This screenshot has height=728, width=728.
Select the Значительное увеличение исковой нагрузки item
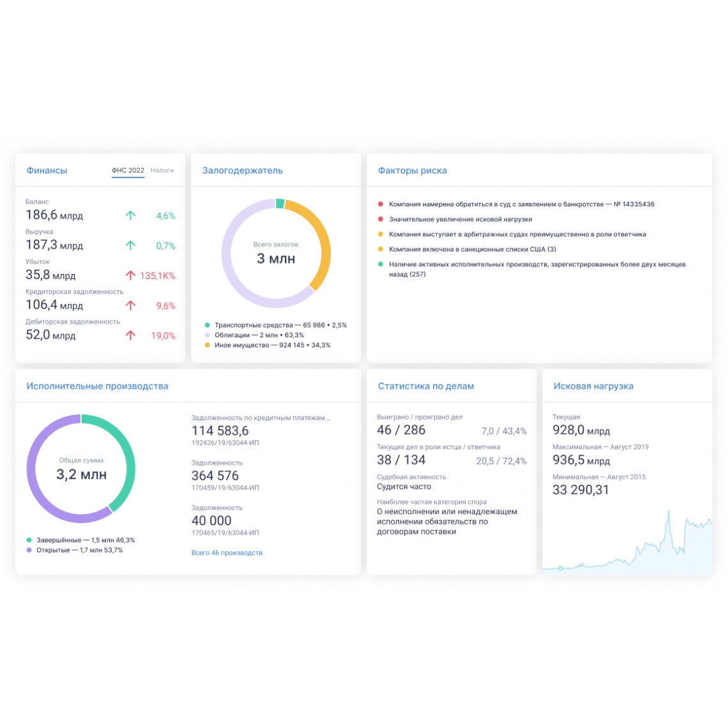click(x=460, y=219)
